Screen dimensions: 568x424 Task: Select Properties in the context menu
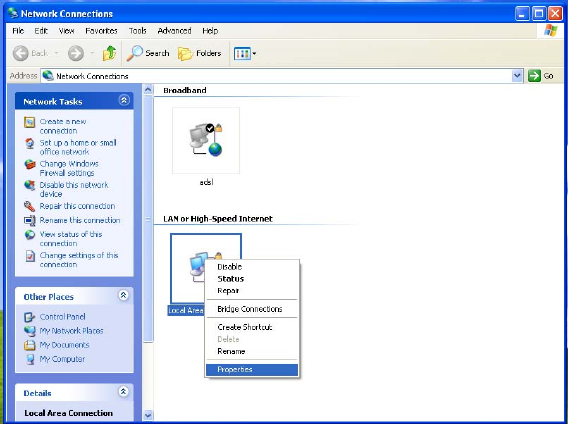click(x=252, y=370)
